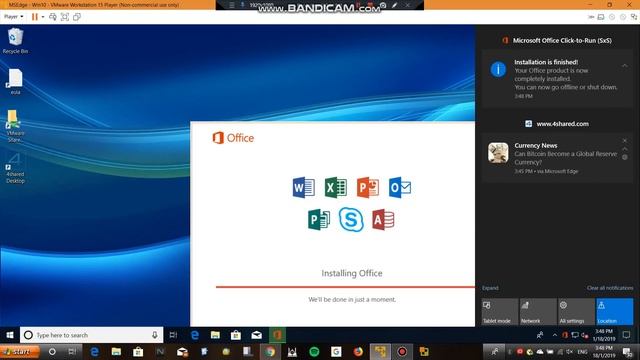Open the 4shared Desktop shortcut
This screenshot has height=360, width=640.
(x=15, y=168)
